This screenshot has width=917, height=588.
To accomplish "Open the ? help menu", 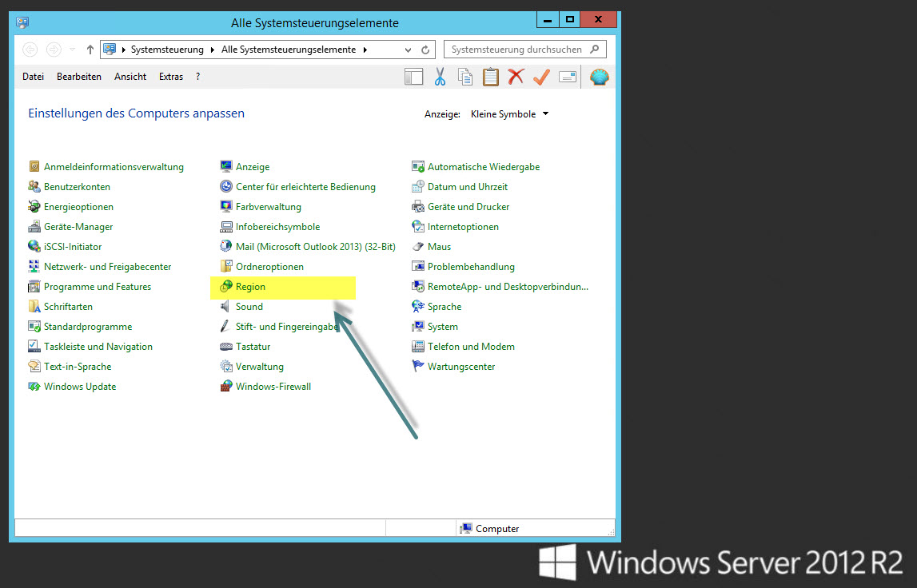I will coord(197,77).
